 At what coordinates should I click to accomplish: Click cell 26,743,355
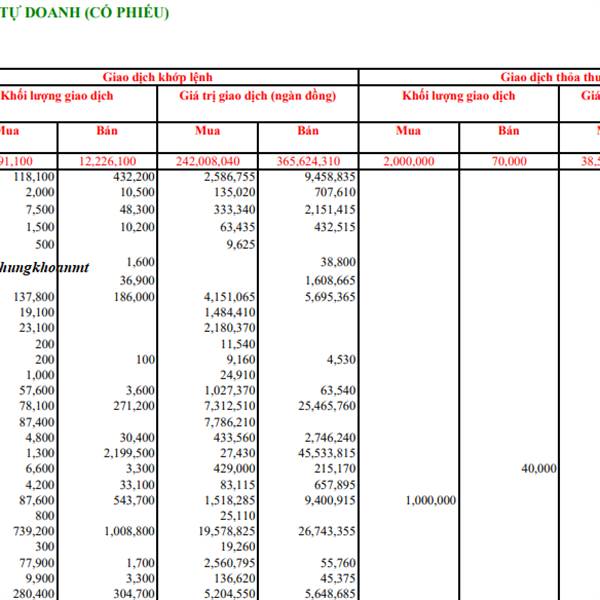coord(327,531)
